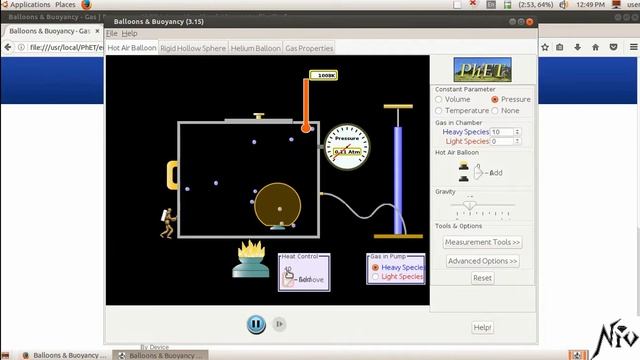The width and height of the screenshot is (640, 360).
Task: Switch to the Gas Properties tab
Action: click(309, 48)
